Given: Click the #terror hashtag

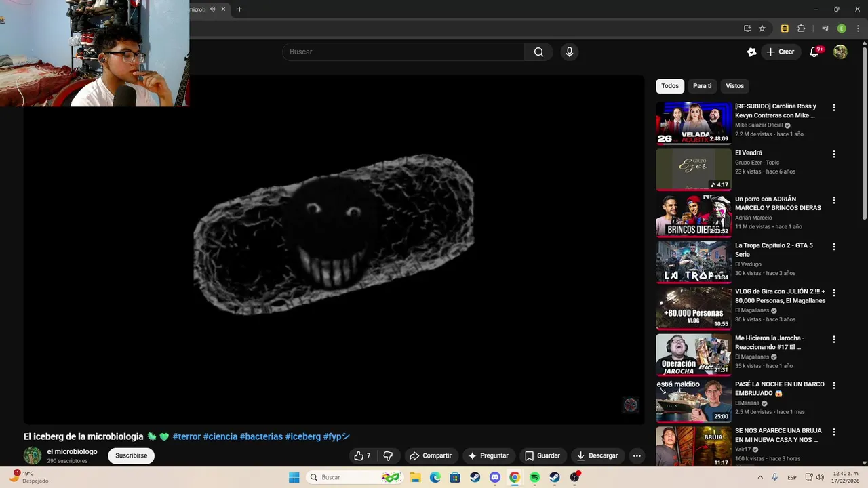Looking at the screenshot, I should (187, 437).
